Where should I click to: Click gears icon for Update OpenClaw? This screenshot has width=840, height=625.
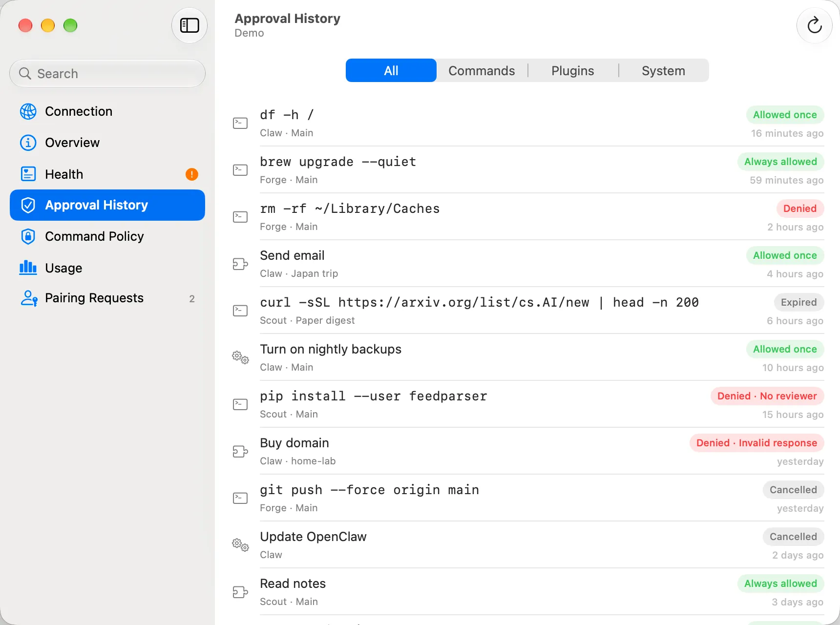tap(240, 545)
